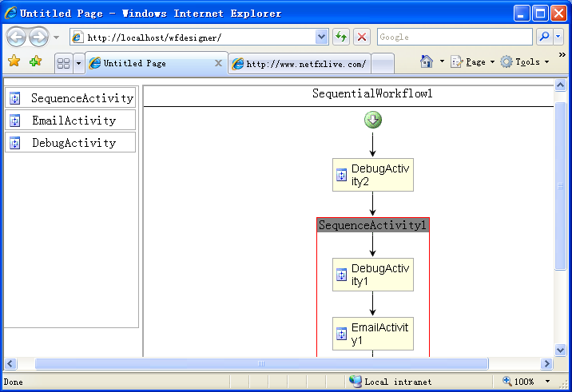This screenshot has height=392, width=572.
Task: Click the Google search box
Action: click(x=455, y=37)
